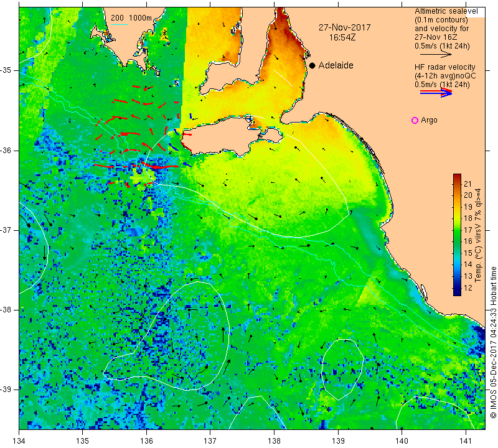Click the cyan 200 1000m bathymetry legend line
Viewport: 498px width, 448px height.
click(120, 24)
